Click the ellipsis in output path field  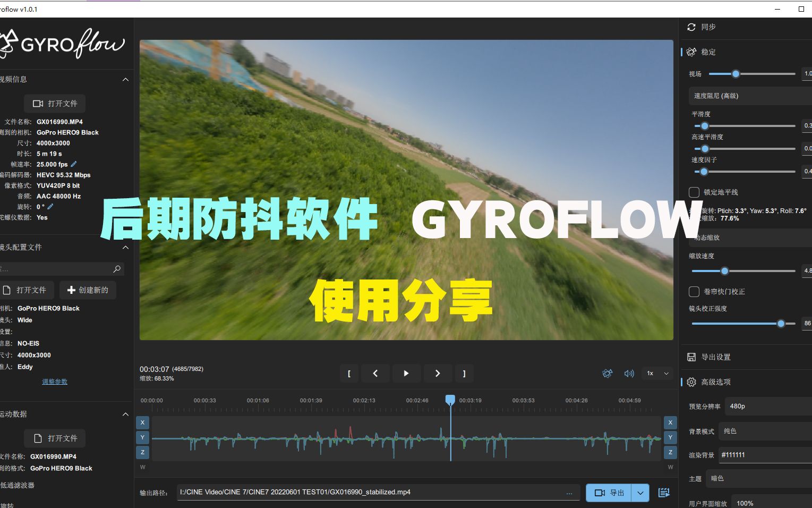pyautogui.click(x=569, y=493)
